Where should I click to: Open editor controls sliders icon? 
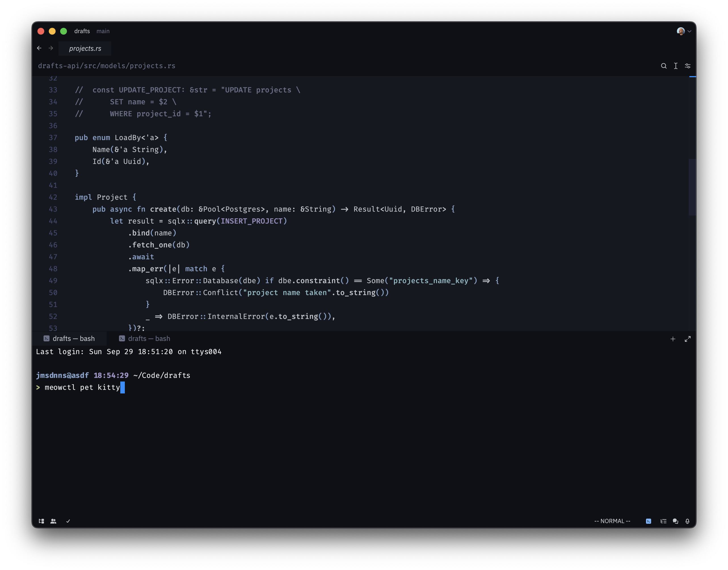tap(688, 66)
